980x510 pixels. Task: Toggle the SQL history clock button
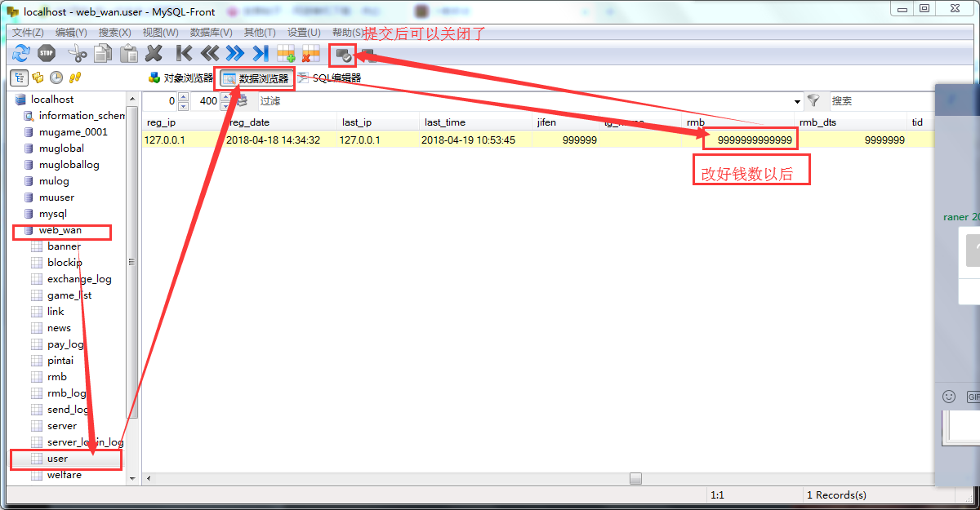[x=56, y=78]
